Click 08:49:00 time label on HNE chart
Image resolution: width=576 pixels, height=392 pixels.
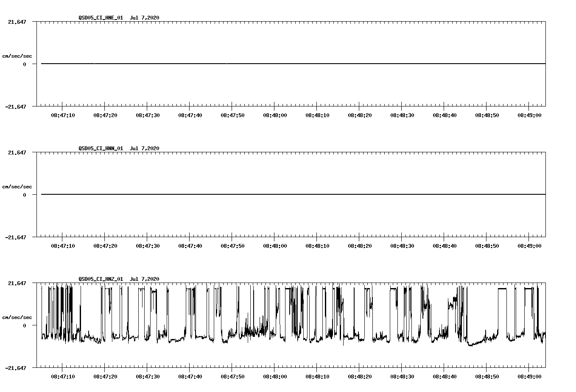tap(529, 115)
